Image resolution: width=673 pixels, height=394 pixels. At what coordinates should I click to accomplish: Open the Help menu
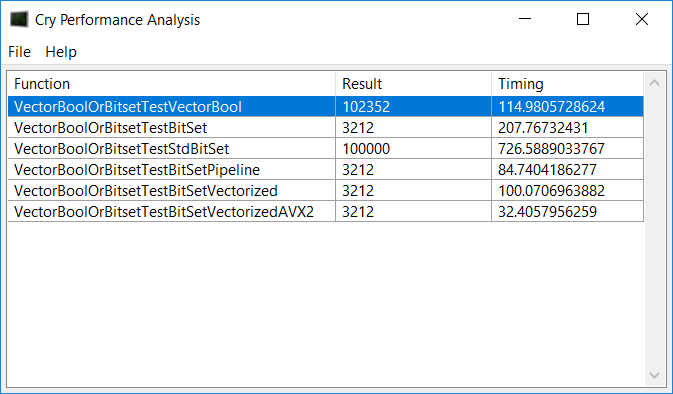click(x=61, y=52)
